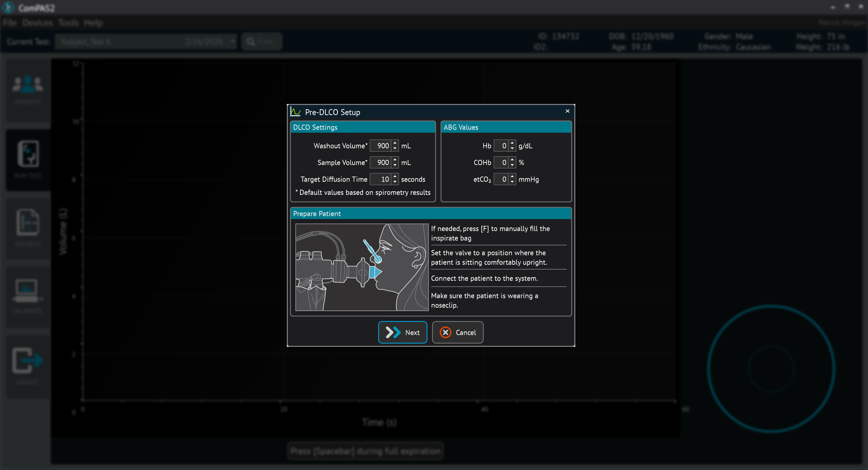
Task: Open the Run Test sidebar icon
Action: pos(28,160)
